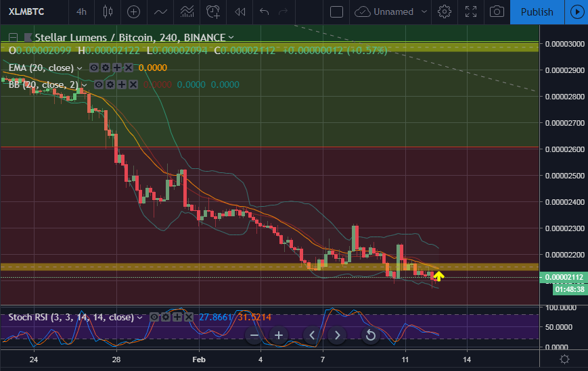Open chart settings gear
Viewport: 588px width, 371px height.
445,11
